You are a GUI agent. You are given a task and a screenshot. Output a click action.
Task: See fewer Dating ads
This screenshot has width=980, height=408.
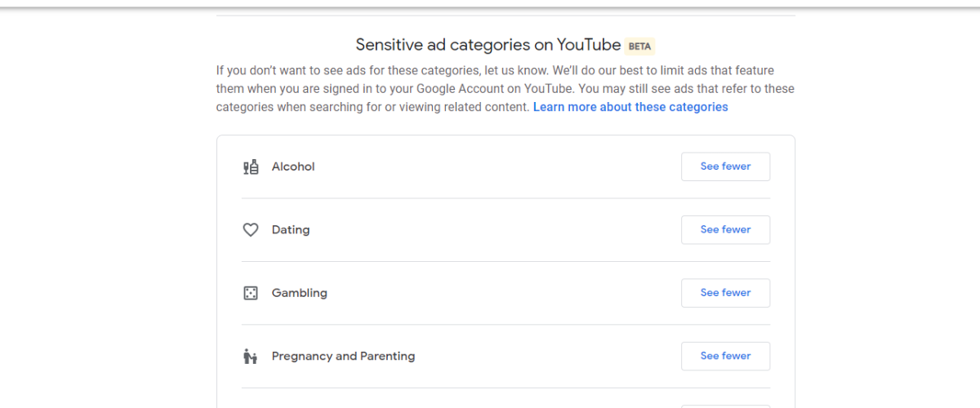coord(725,230)
